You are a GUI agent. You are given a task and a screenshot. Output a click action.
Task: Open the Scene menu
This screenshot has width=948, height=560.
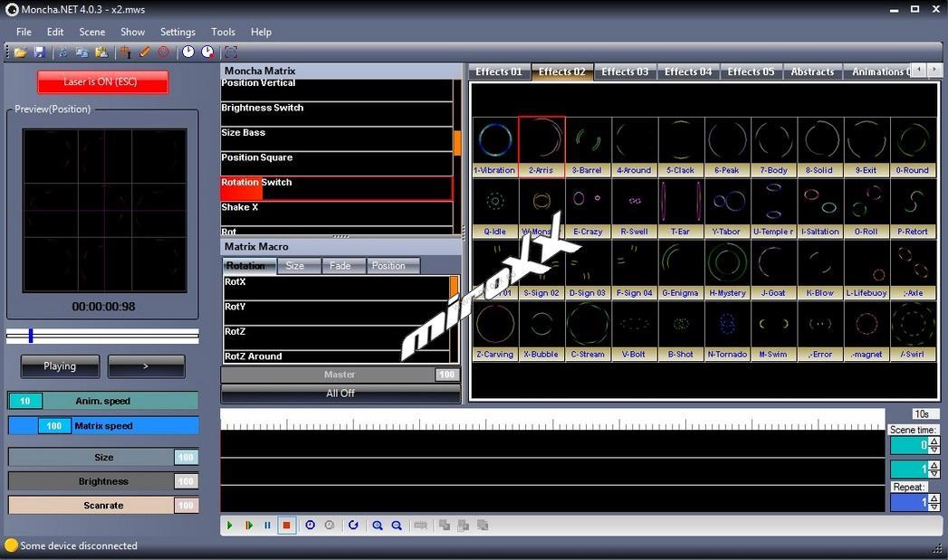pos(91,32)
